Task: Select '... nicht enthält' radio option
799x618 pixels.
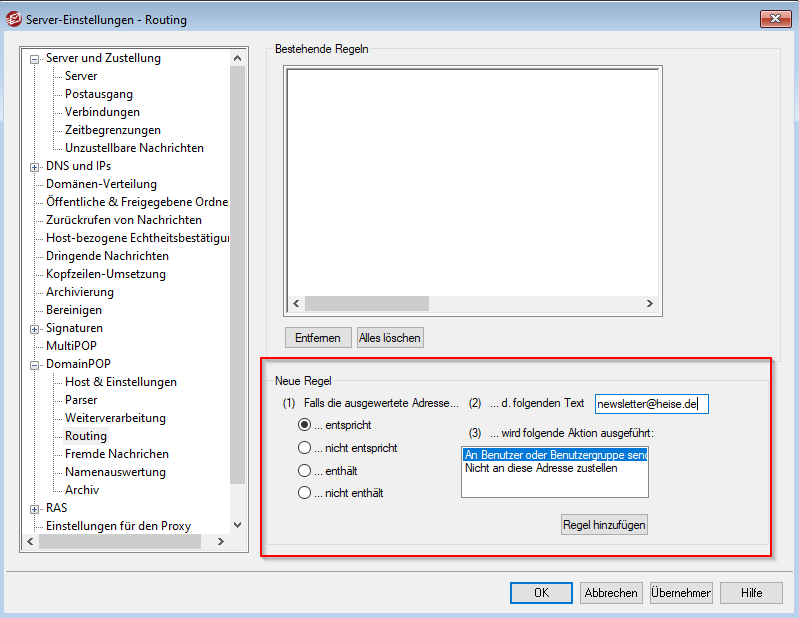Action: [305, 492]
